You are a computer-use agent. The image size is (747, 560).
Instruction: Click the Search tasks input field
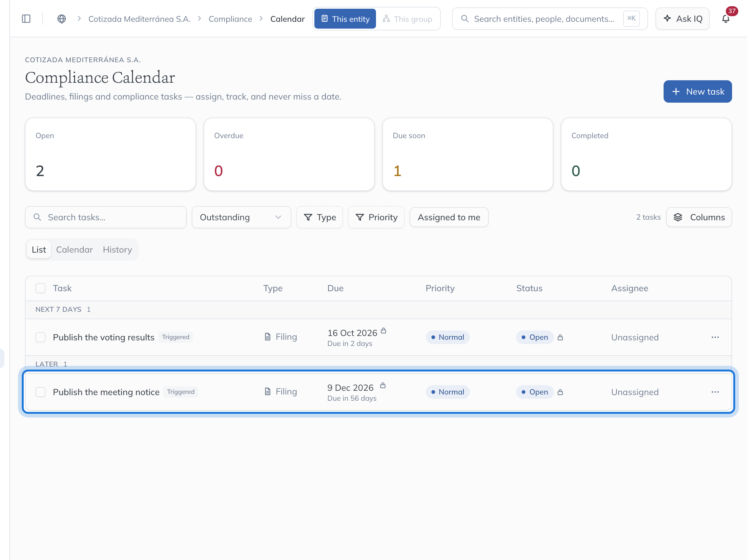click(x=106, y=217)
